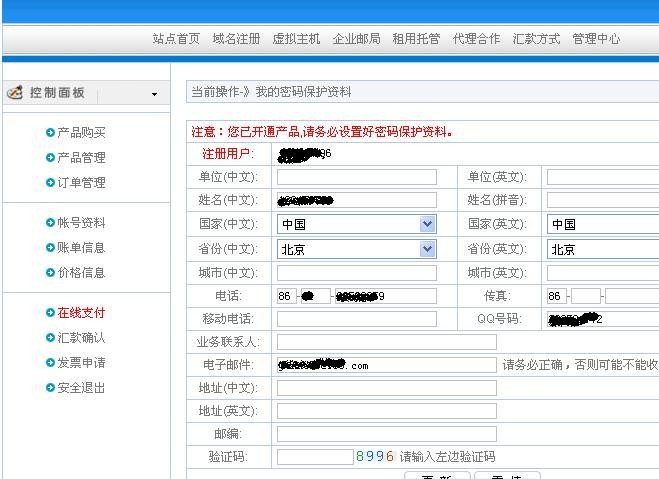
Task: Click the 验证码 input field
Action: point(315,457)
